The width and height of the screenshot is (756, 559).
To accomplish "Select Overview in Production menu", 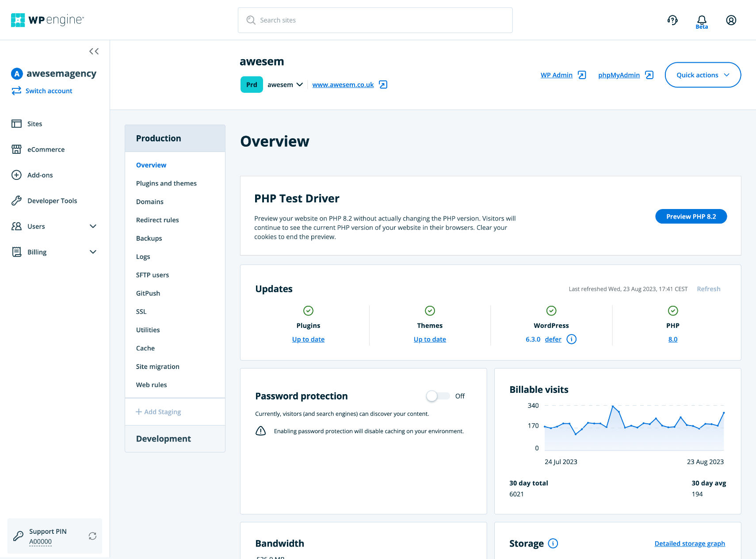I will pos(151,165).
